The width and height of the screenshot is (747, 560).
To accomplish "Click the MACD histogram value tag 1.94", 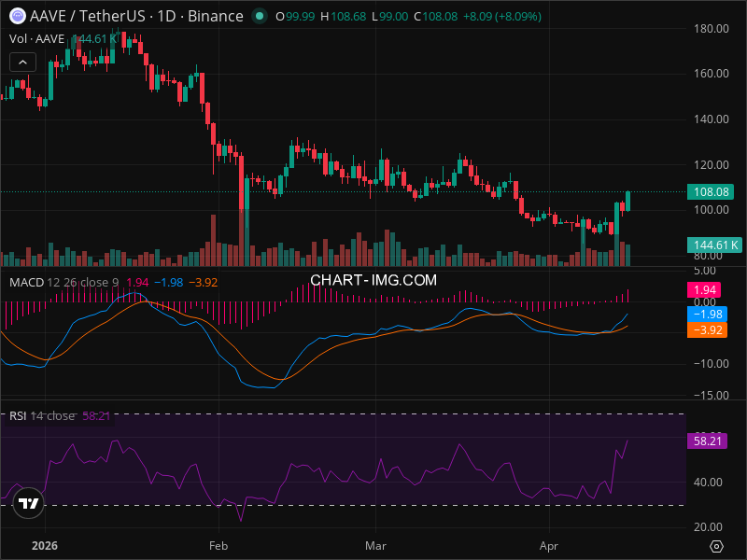I will 704,289.
